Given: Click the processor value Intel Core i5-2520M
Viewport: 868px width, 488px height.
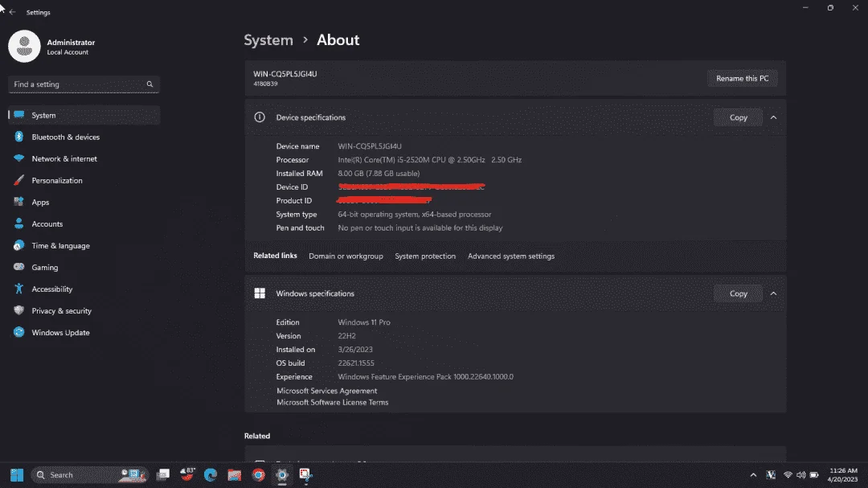Looking at the screenshot, I should pyautogui.click(x=429, y=159).
